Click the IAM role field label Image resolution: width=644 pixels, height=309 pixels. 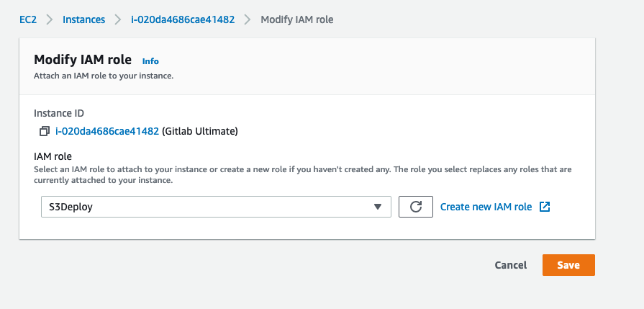click(x=53, y=156)
